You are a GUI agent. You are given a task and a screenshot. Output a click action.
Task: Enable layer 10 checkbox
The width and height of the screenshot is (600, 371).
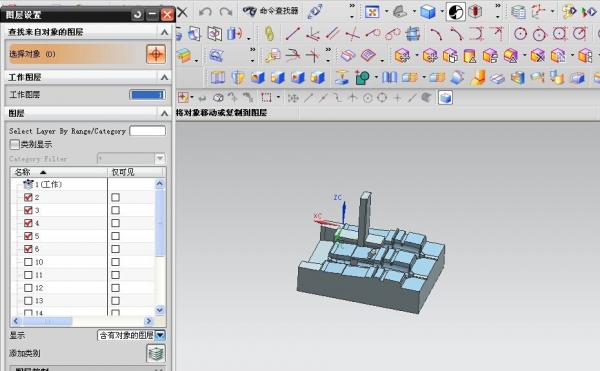pos(28,262)
